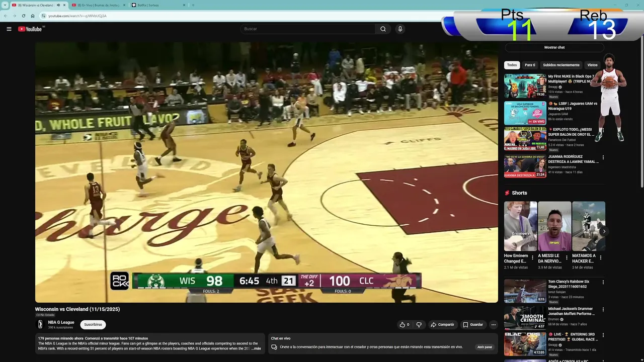Open LSBF Jaguares UAM live stream thumbnail
The height and width of the screenshot is (362, 644).
525,113
